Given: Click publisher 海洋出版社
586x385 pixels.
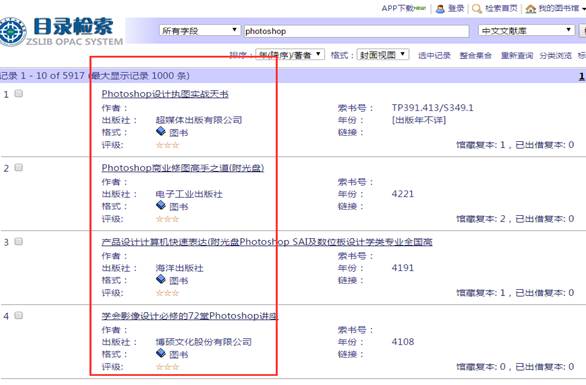Looking at the screenshot, I should tap(179, 268).
